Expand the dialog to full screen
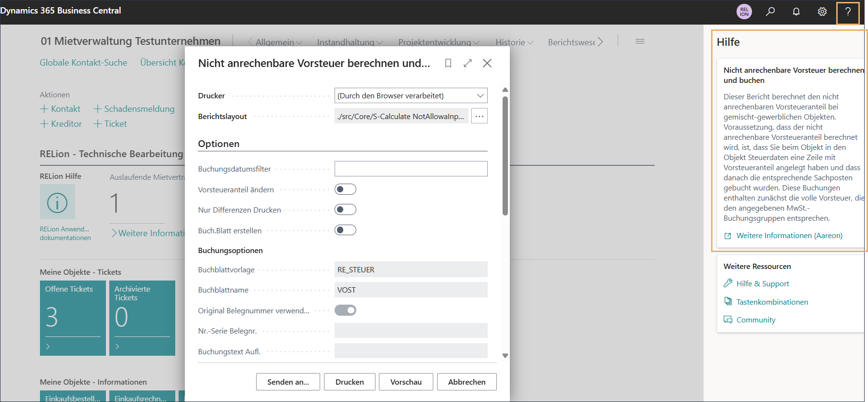Screen dimensions: 868x402 click(467, 63)
